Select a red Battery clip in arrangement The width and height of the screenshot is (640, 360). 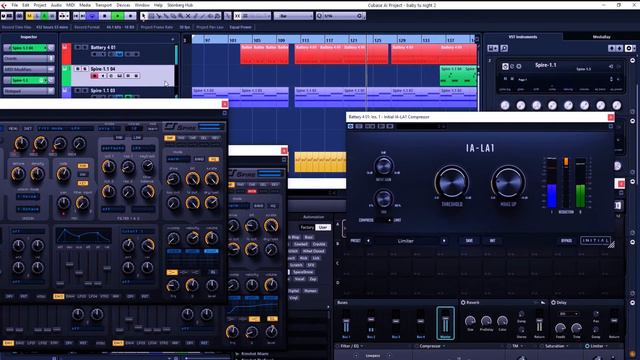341,54
